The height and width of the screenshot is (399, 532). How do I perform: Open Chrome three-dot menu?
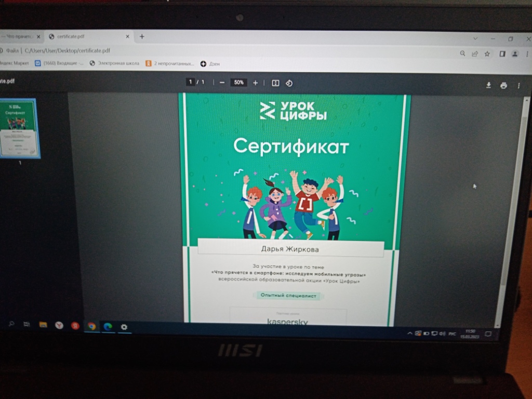click(x=527, y=54)
